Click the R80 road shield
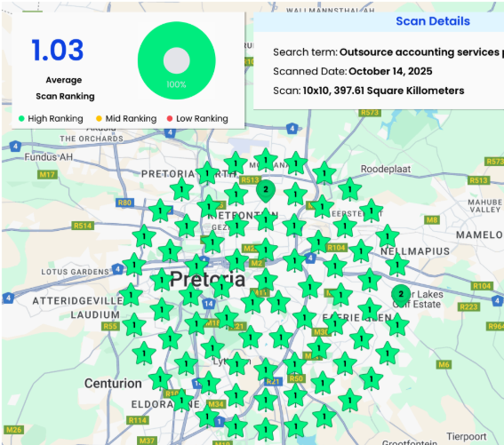The image size is (504, 445). (124, 203)
